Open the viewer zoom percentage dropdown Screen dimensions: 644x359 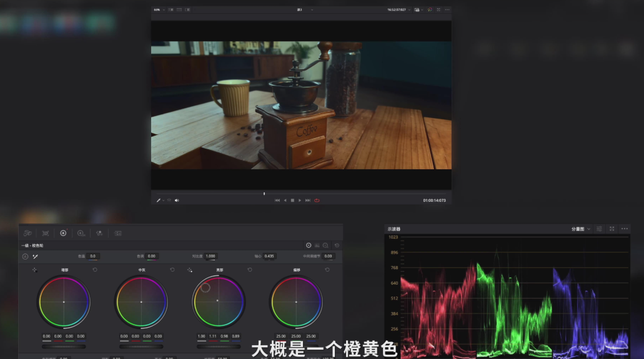[x=159, y=10]
